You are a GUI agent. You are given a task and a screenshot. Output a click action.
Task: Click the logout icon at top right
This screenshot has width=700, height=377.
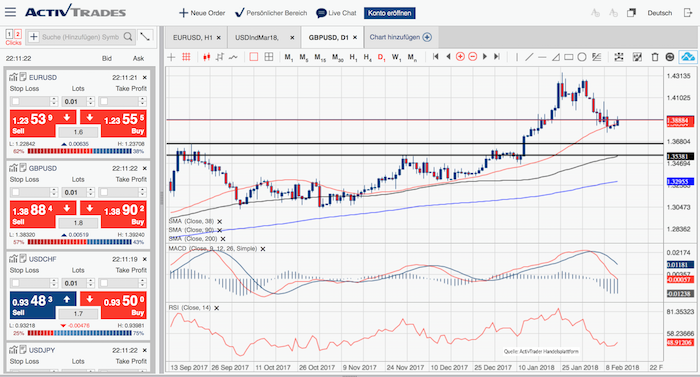(688, 13)
